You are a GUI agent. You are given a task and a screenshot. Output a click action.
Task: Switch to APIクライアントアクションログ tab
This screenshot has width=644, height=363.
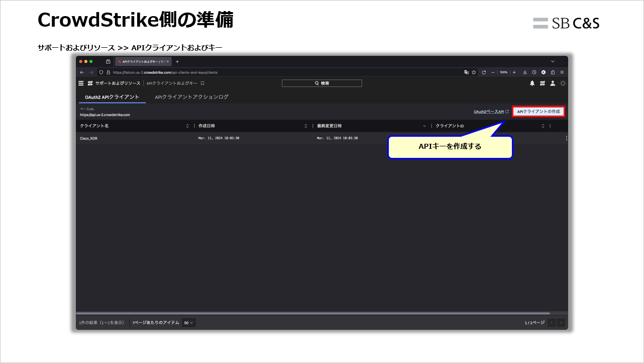coord(192,97)
